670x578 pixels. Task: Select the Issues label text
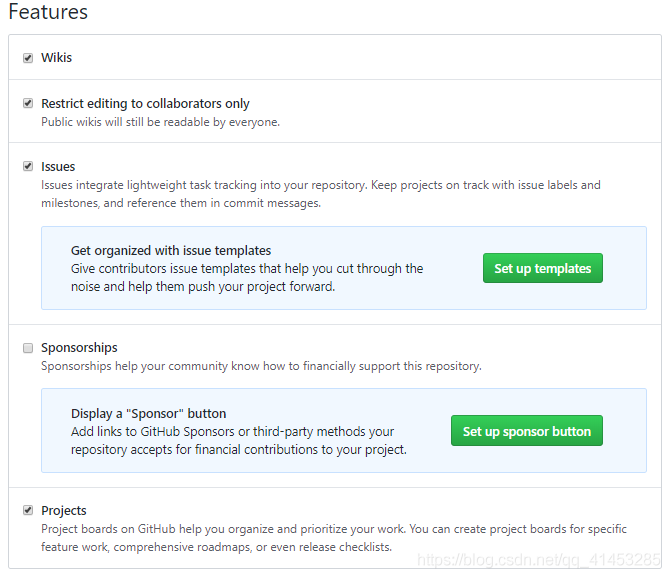tap(58, 166)
